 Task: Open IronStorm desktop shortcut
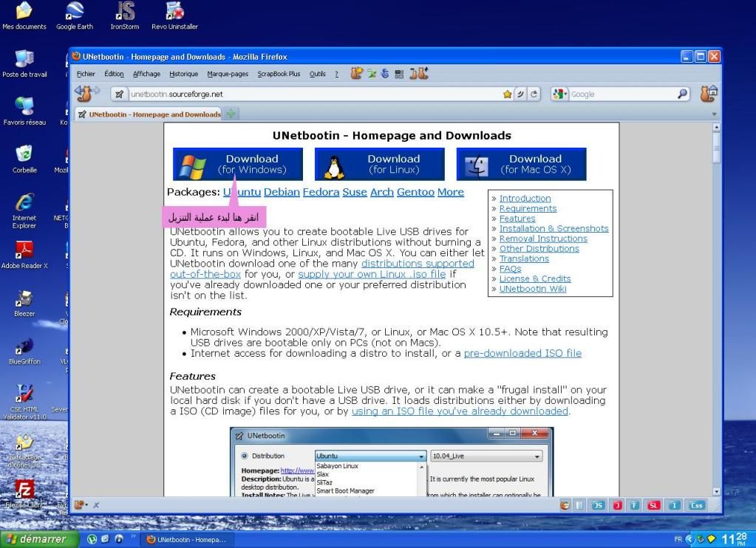click(125, 16)
